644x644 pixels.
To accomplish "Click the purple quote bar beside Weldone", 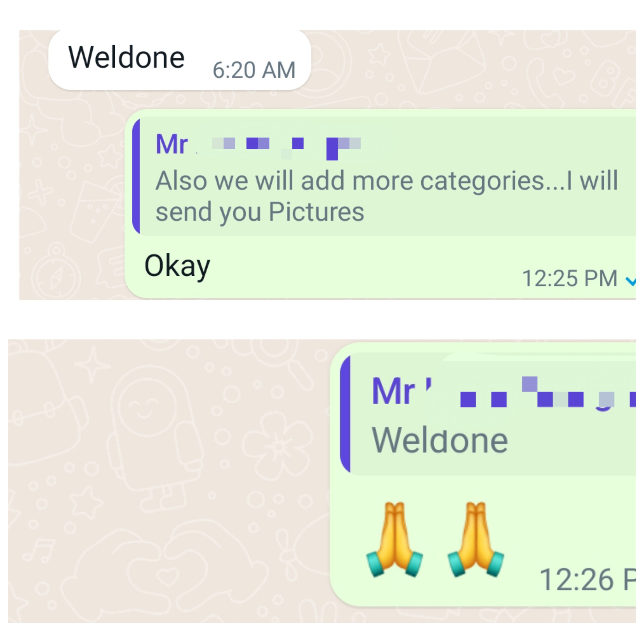I will click(x=345, y=414).
